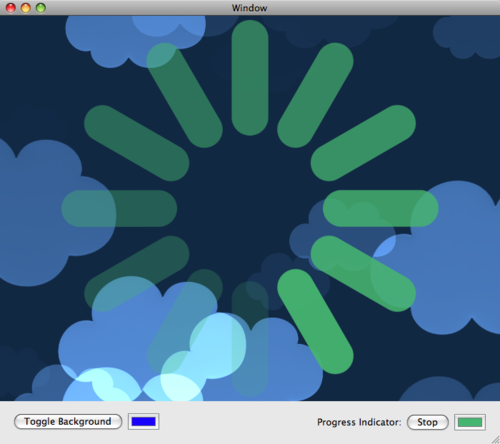Stop the progress indicator animation
The height and width of the screenshot is (444, 500).
click(428, 422)
